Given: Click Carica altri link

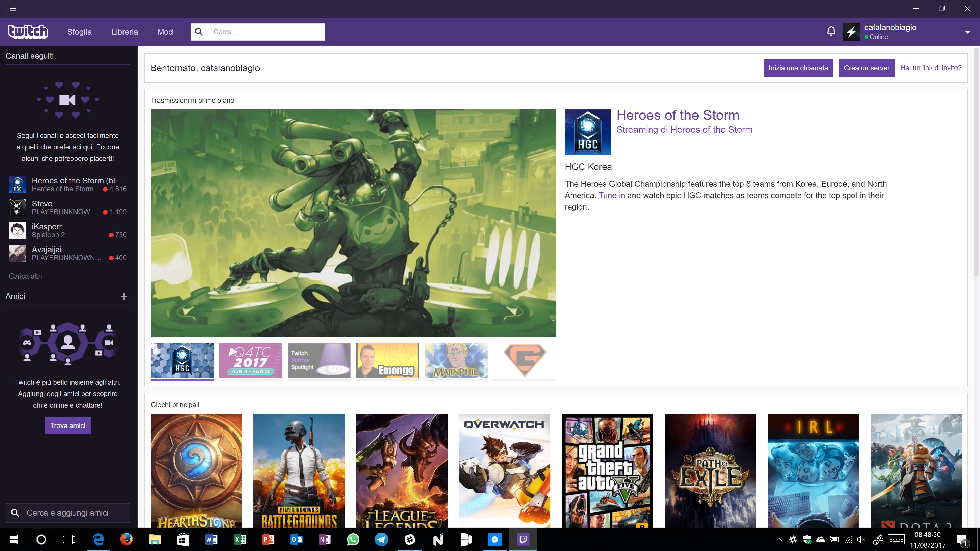Looking at the screenshot, I should tap(26, 276).
